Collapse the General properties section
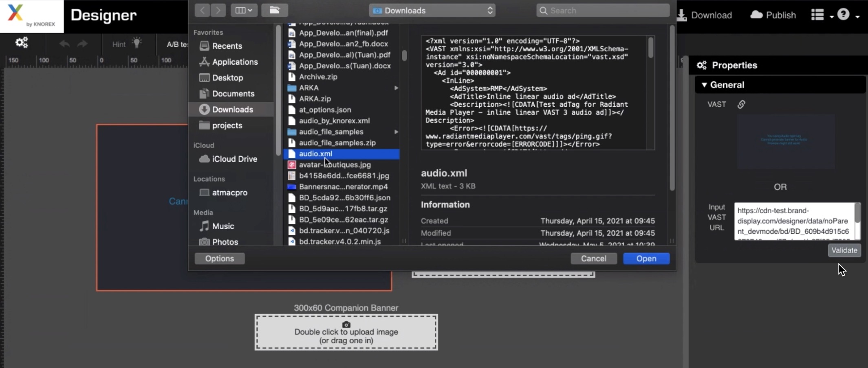Image resolution: width=868 pixels, height=368 pixels. (704, 85)
